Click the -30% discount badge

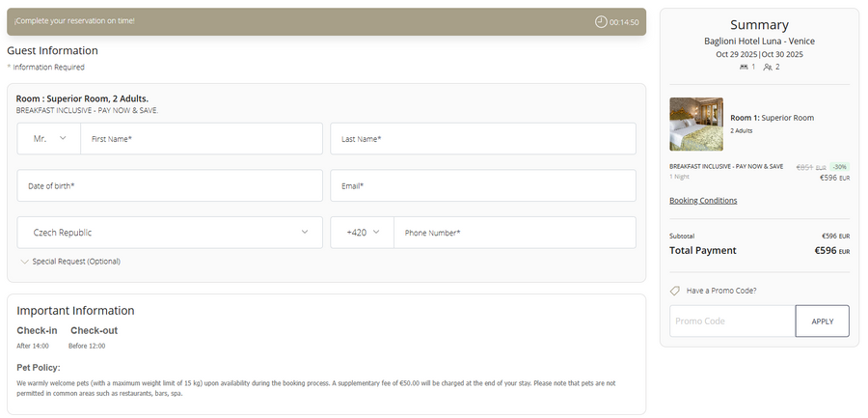(840, 167)
